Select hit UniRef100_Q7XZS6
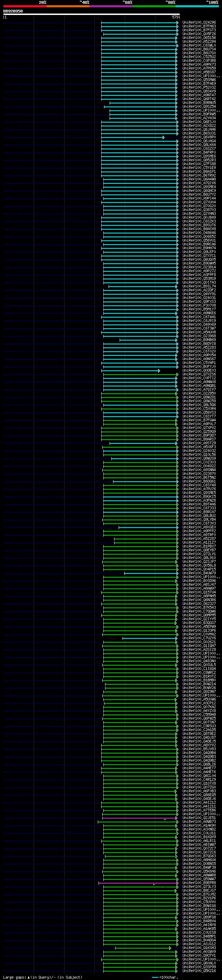Viewport: 222px width, 980px height. (199, 374)
